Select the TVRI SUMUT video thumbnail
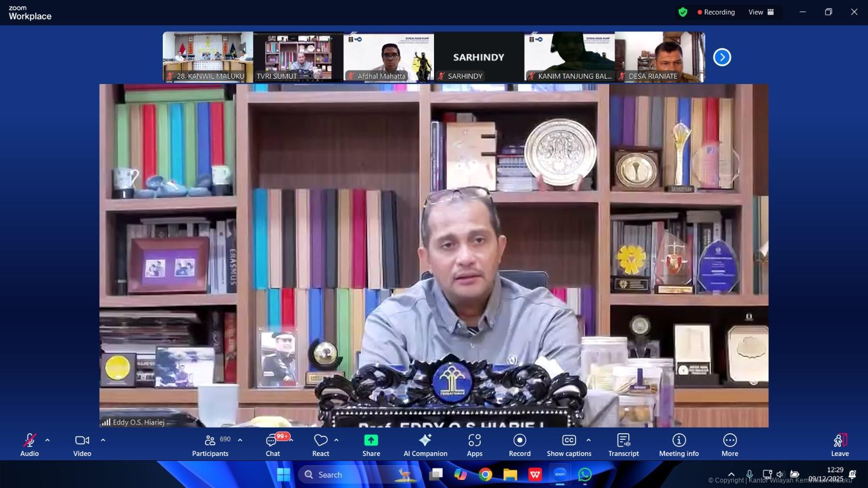The width and height of the screenshot is (868, 488). (x=298, y=57)
